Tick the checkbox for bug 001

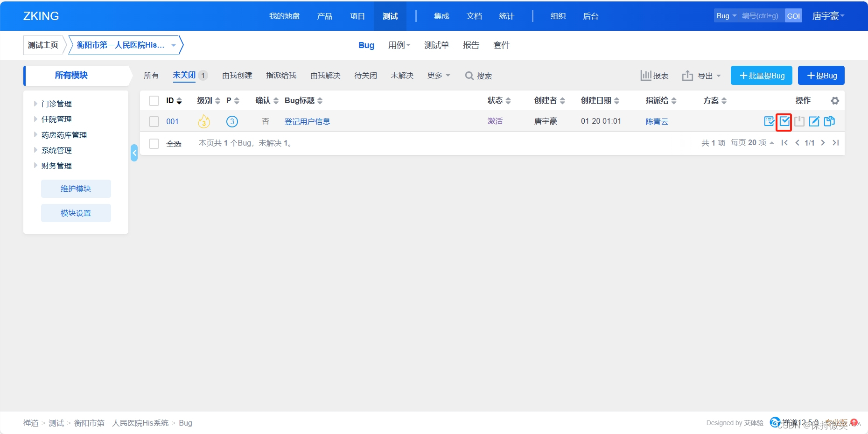point(154,122)
